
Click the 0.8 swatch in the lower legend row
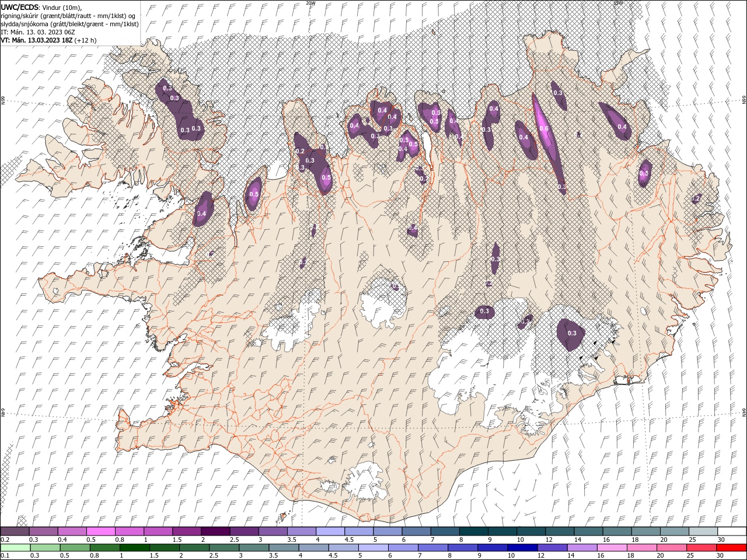104,548
